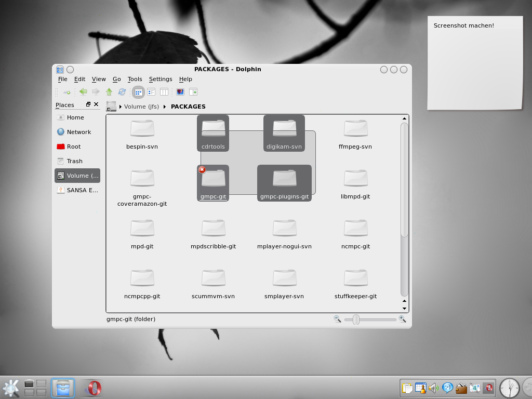Go back with the green left arrow
This screenshot has height=399, width=532.
pyautogui.click(x=83, y=91)
